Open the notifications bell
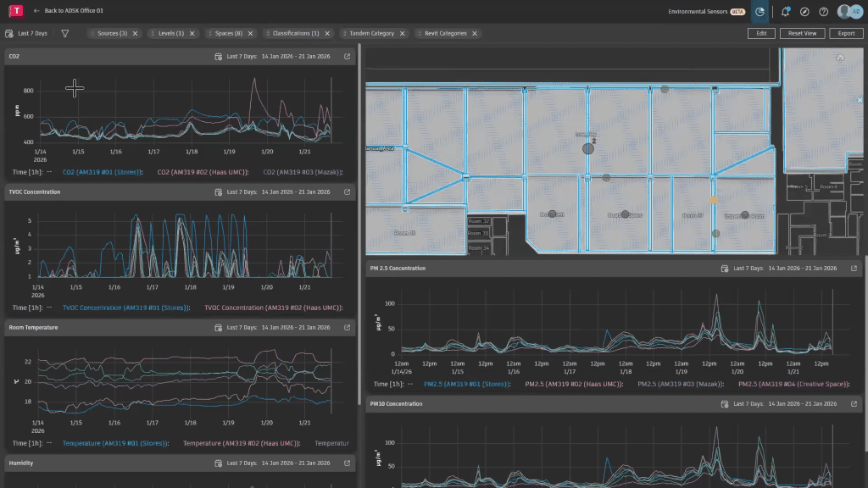 tap(786, 12)
